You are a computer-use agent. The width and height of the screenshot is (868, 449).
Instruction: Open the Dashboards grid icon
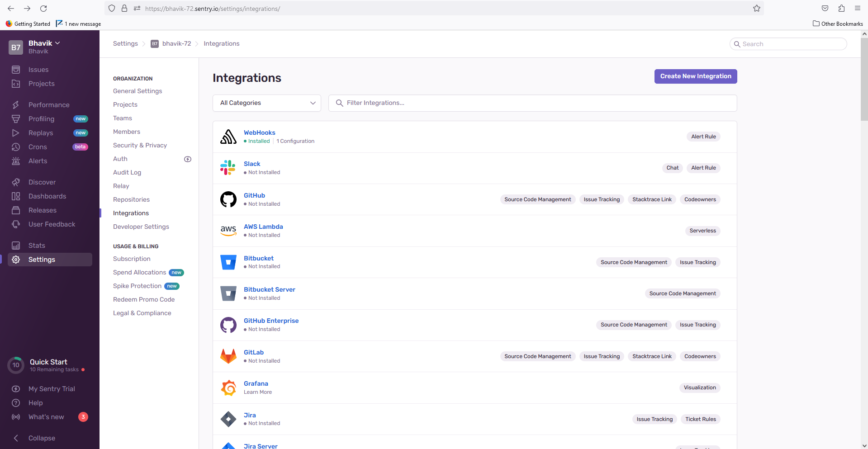[16, 196]
